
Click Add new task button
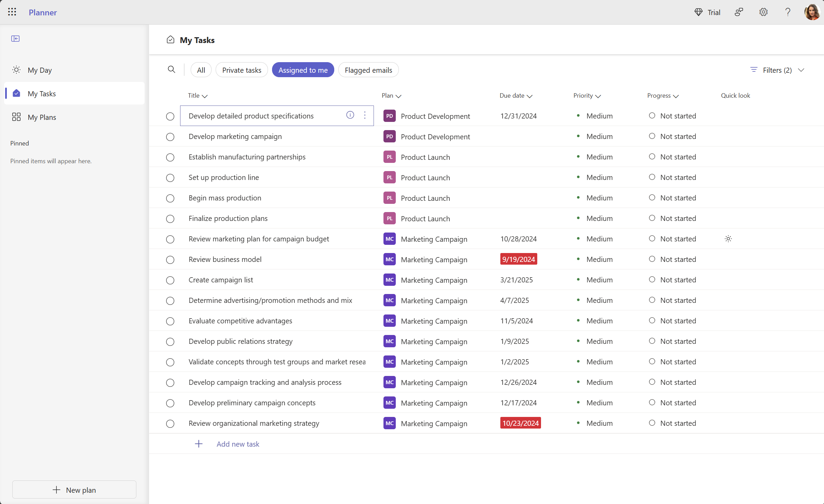tap(238, 444)
